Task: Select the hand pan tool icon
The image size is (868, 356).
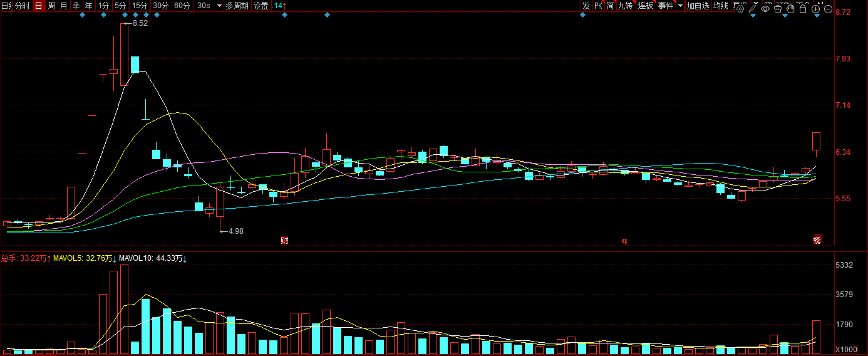Action: pos(790,9)
